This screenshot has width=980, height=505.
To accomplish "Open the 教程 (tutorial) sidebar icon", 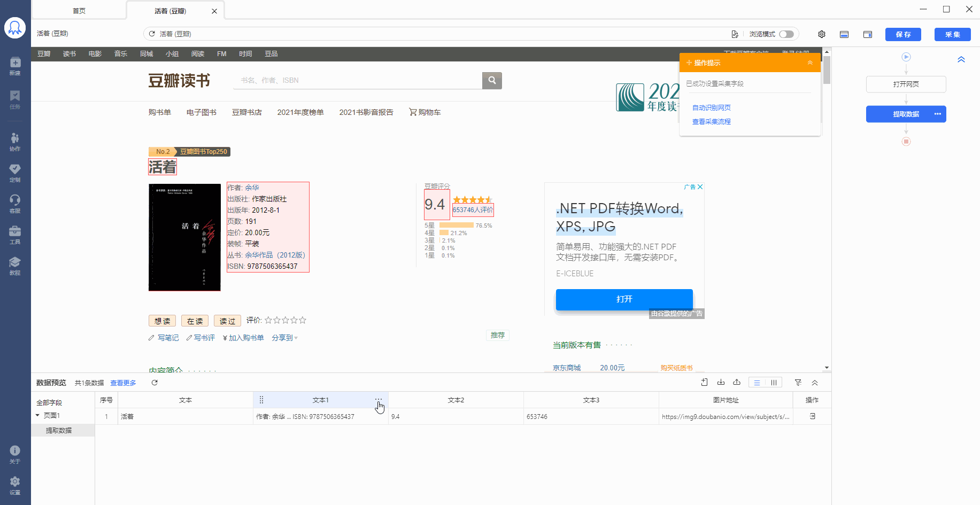I will (15, 266).
